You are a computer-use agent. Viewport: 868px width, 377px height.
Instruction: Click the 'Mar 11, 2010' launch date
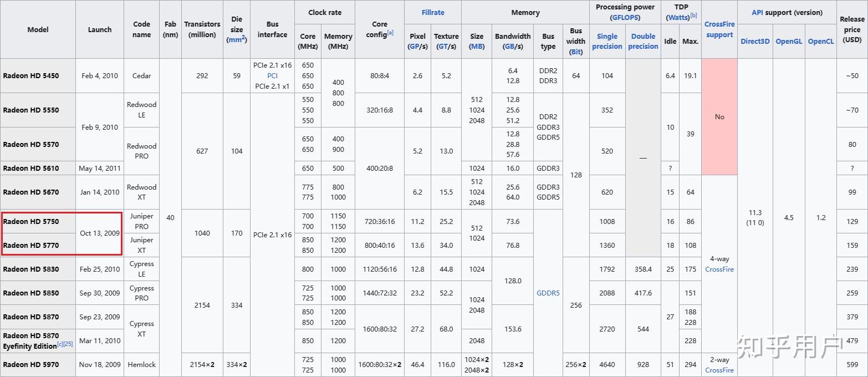point(100,340)
